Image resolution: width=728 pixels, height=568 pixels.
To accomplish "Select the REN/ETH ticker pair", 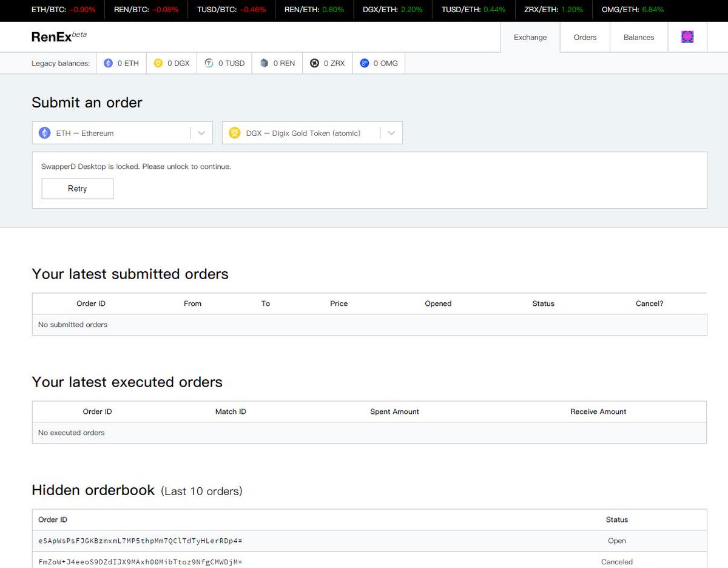I will point(314,10).
